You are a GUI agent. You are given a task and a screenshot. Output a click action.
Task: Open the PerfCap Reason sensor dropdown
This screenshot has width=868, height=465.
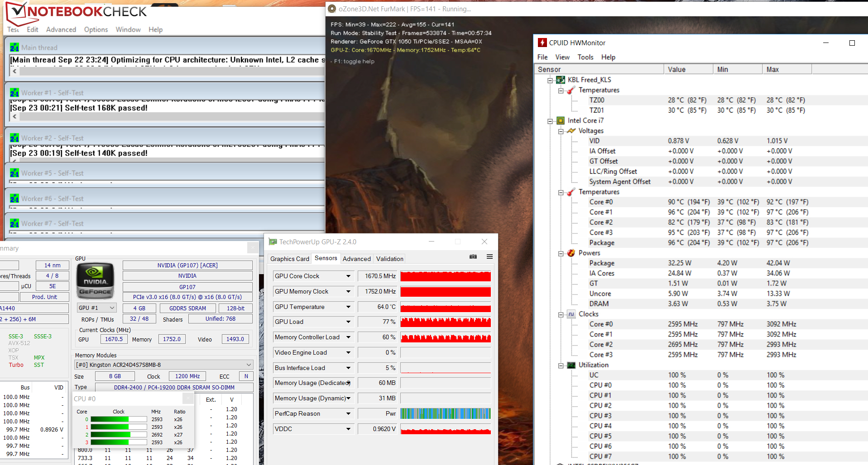coord(348,413)
